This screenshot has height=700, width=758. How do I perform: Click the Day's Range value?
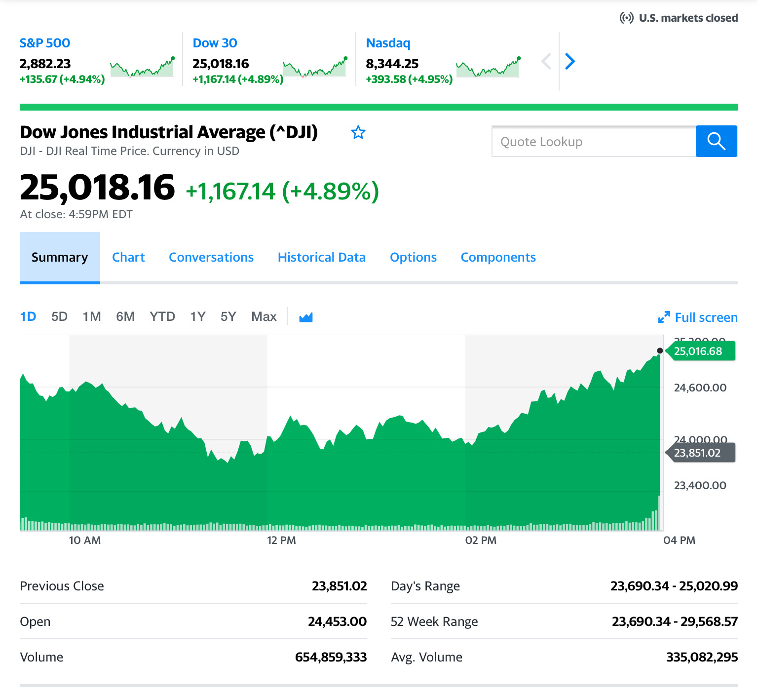674,586
